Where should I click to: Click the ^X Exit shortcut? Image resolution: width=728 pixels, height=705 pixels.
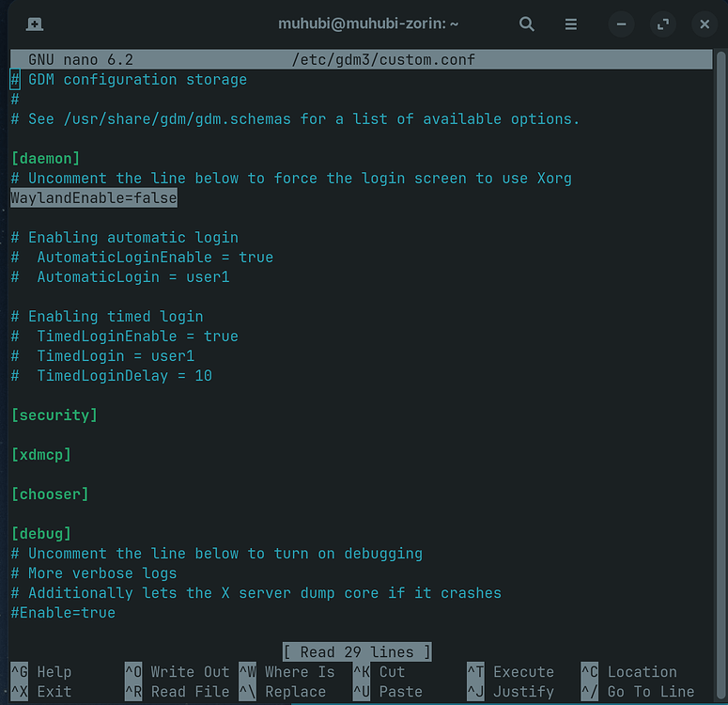[41, 692]
